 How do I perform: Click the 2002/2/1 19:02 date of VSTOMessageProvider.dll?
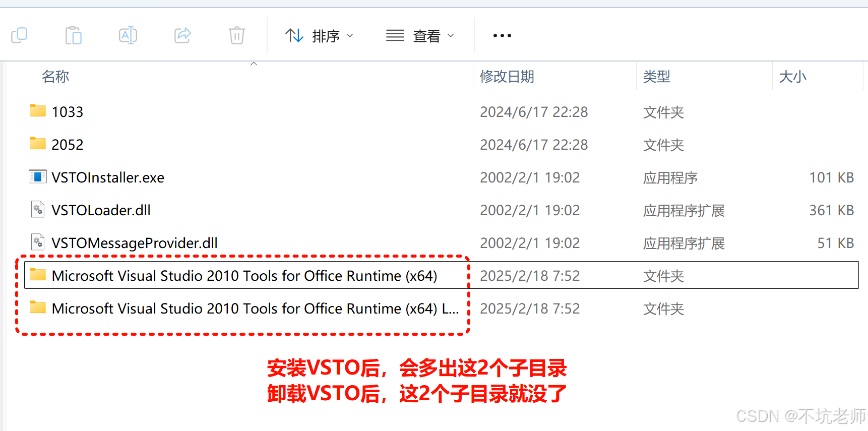click(x=530, y=243)
